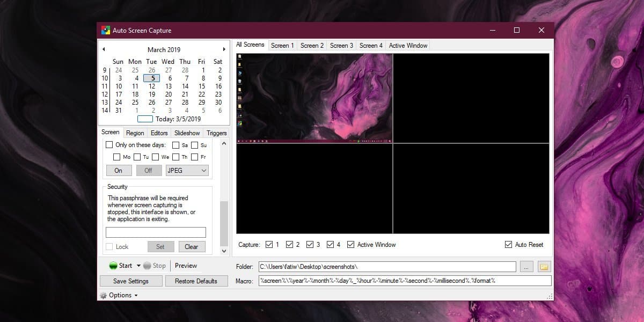Image resolution: width=644 pixels, height=322 pixels.
Task: Open the Region tab
Action: [135, 133]
